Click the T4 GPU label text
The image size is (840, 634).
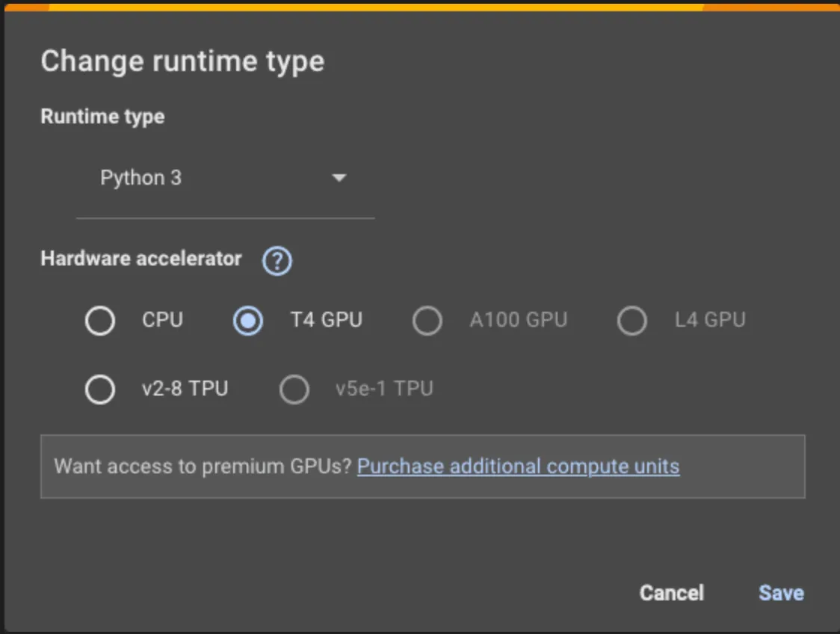(326, 321)
